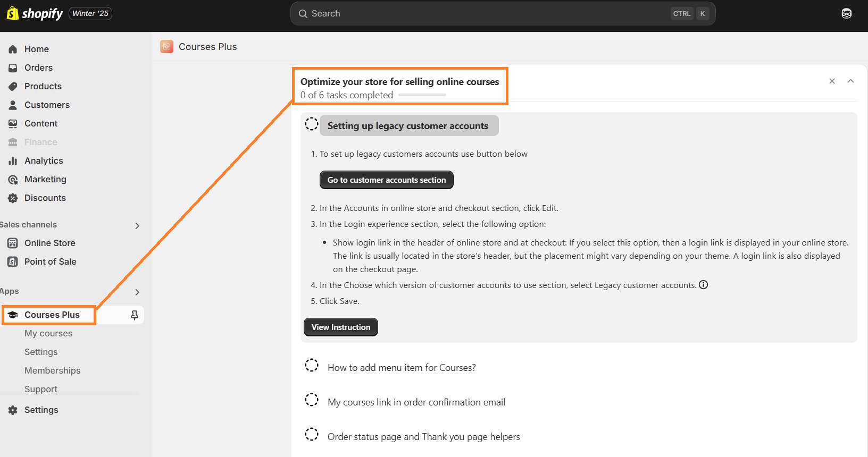Screen dimensions: 868x457
Task: Collapse the optimize store setup guide
Action: click(850, 81)
